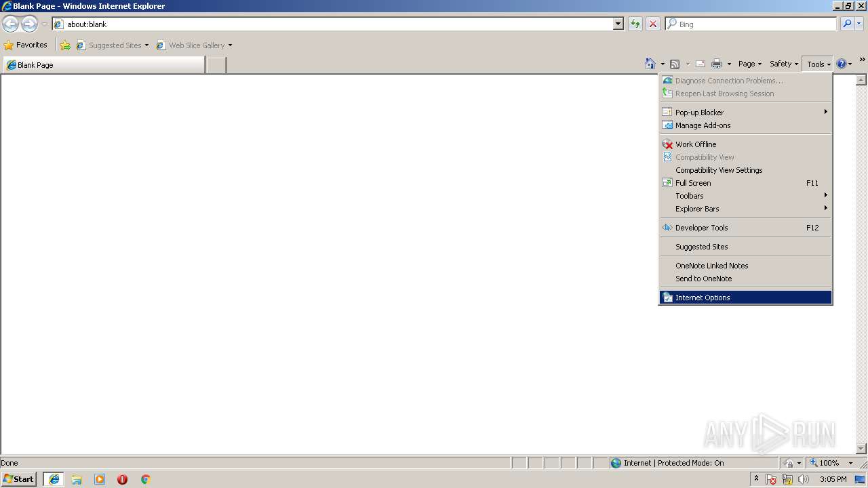Click the Home icon in command bar
This screenshot has width=868, height=488.
650,64
